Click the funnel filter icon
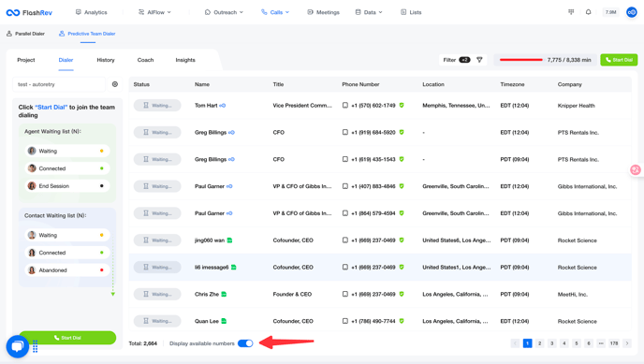The image size is (644, 364). (479, 60)
